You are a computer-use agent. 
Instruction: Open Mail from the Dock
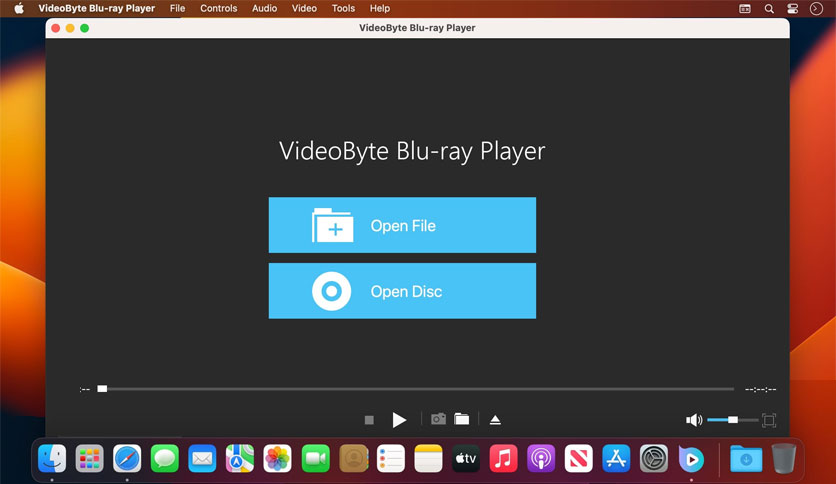202,458
